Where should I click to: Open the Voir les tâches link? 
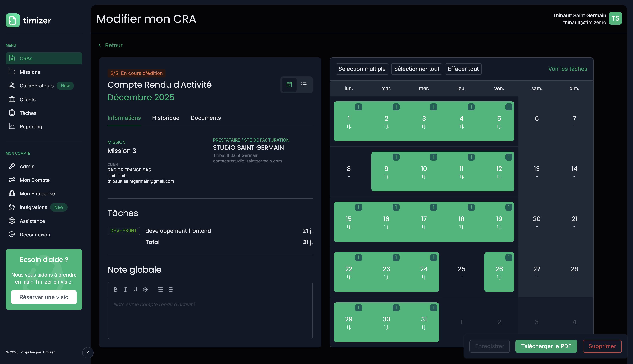[x=567, y=69]
